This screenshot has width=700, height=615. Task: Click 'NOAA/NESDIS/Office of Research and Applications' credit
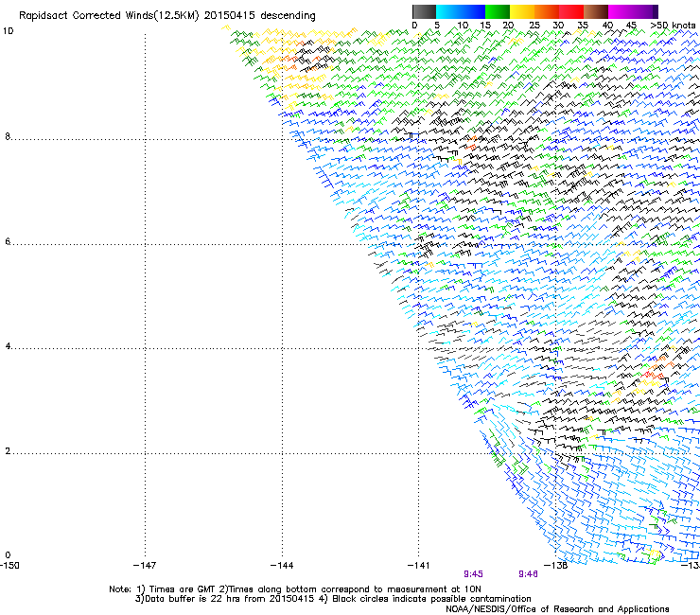pos(557,609)
